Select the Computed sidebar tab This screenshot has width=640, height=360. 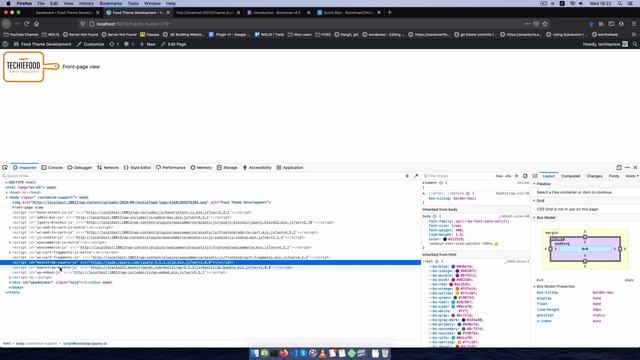coord(571,176)
